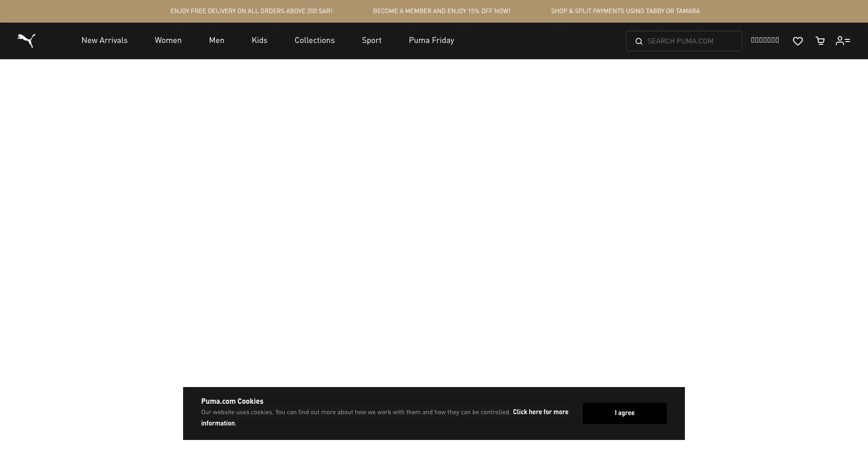The height and width of the screenshot is (449, 868).
Task: Click the search magnifier icon
Action: click(x=639, y=42)
